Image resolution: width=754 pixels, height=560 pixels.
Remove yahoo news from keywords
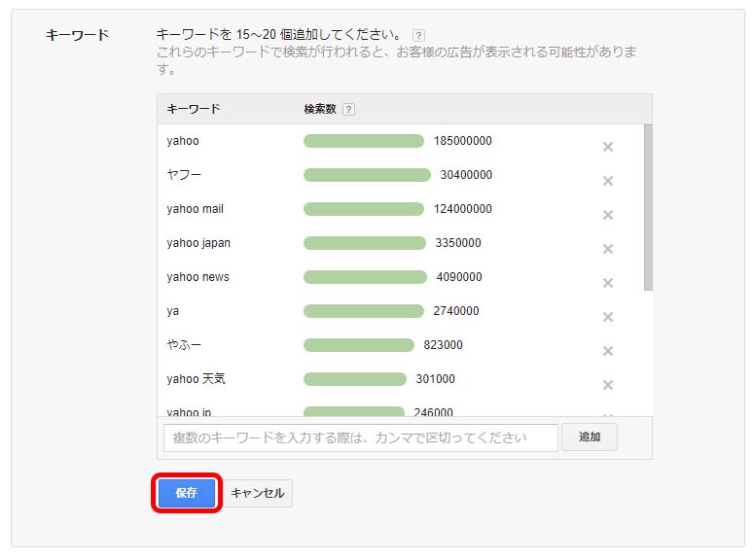click(608, 283)
